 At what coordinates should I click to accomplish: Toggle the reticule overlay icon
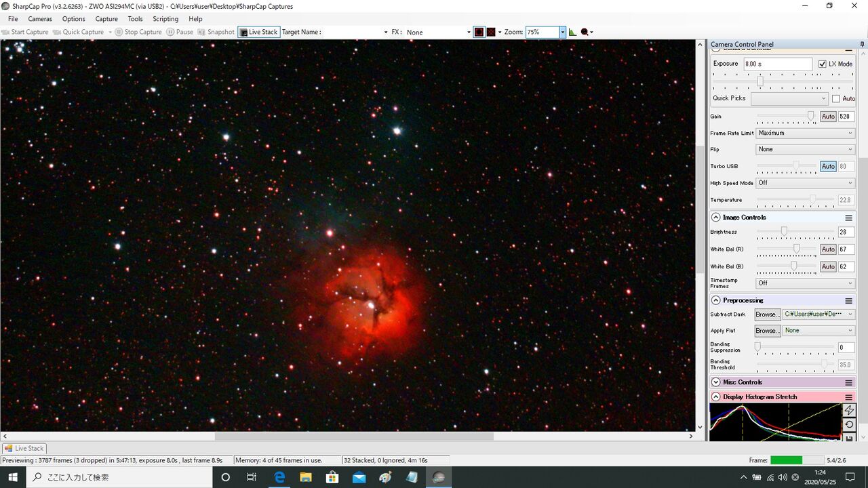(479, 32)
